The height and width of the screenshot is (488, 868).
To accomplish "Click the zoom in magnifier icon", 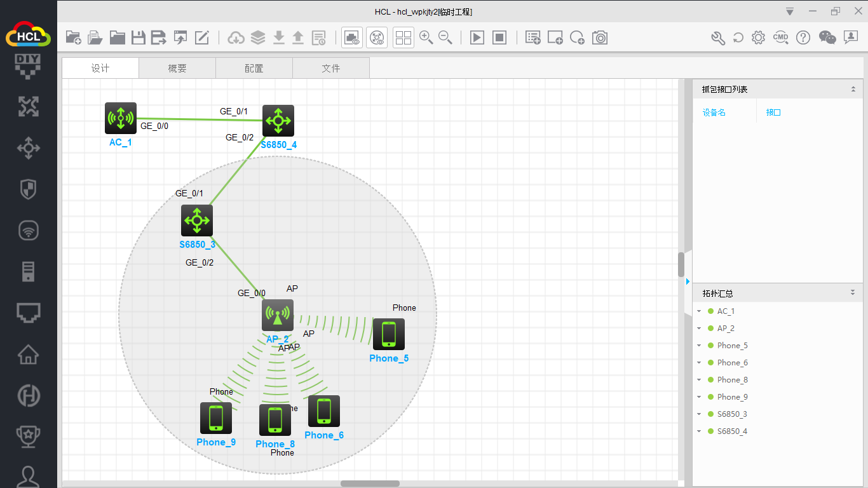I will coord(426,37).
